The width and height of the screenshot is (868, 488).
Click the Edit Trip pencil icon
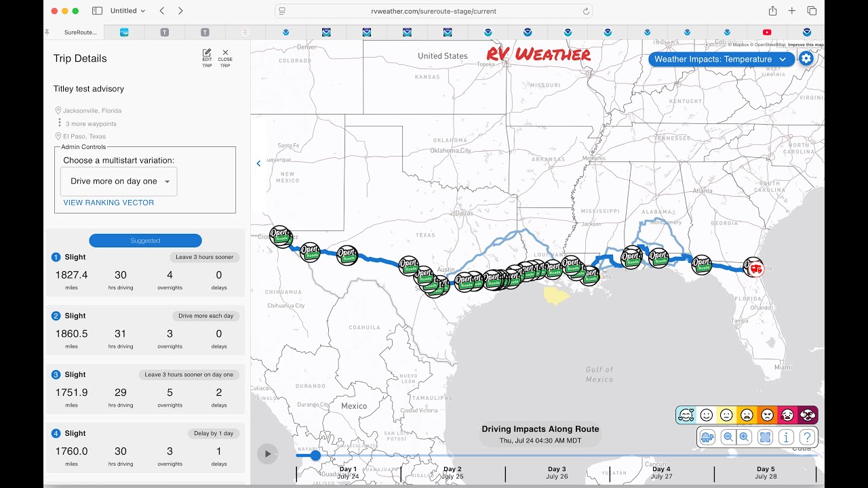coord(207,53)
